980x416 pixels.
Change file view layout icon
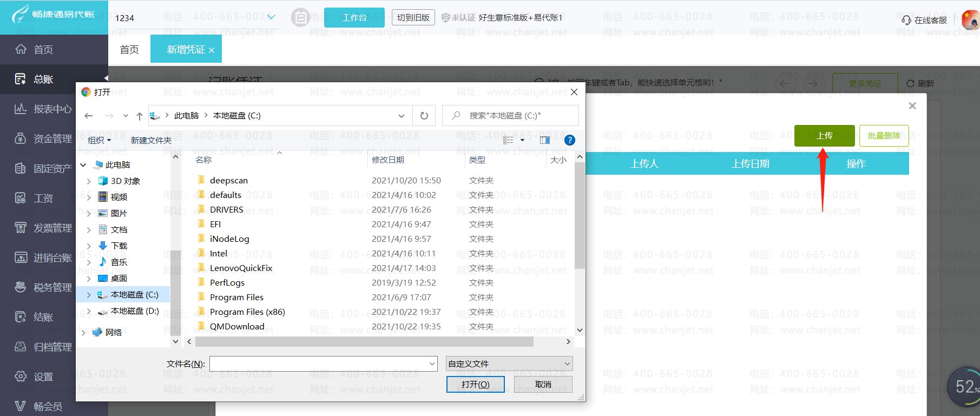tap(508, 140)
